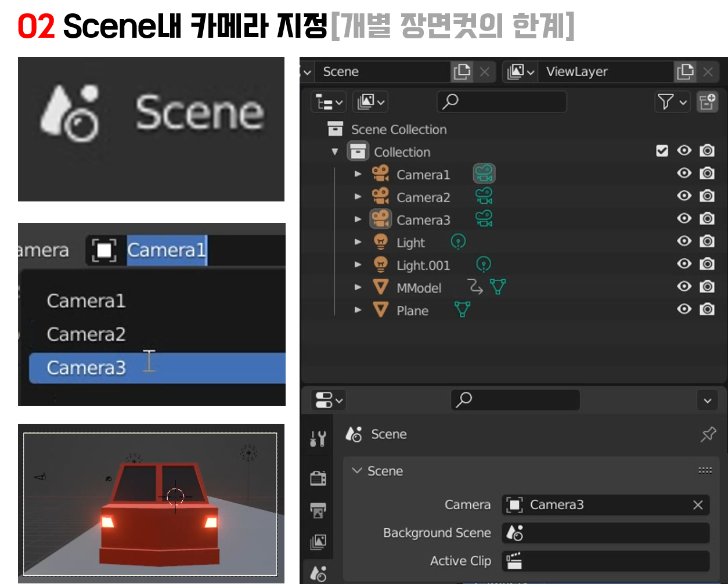Click the Camera3 object icon in outliner
The height and width of the screenshot is (584, 728).
coord(380,218)
